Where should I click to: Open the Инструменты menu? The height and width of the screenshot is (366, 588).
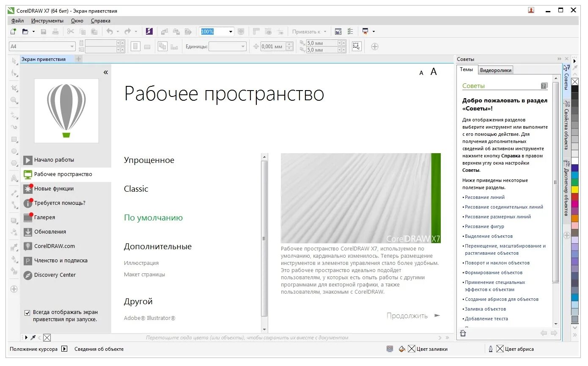point(47,20)
